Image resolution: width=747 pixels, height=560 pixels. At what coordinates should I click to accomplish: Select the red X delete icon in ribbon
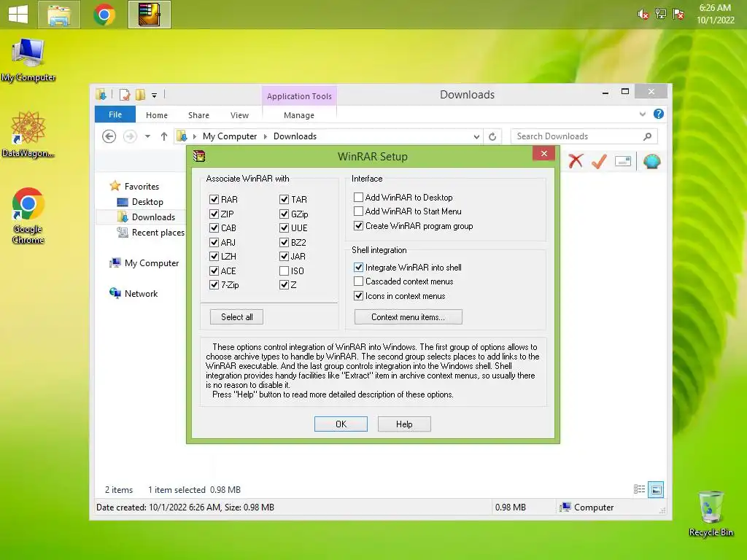click(576, 161)
